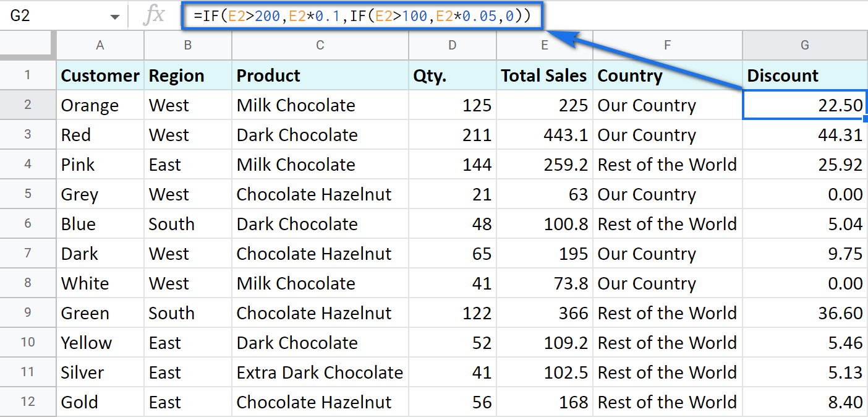Click the fx insert function icon
868x417 pixels.
(x=155, y=15)
